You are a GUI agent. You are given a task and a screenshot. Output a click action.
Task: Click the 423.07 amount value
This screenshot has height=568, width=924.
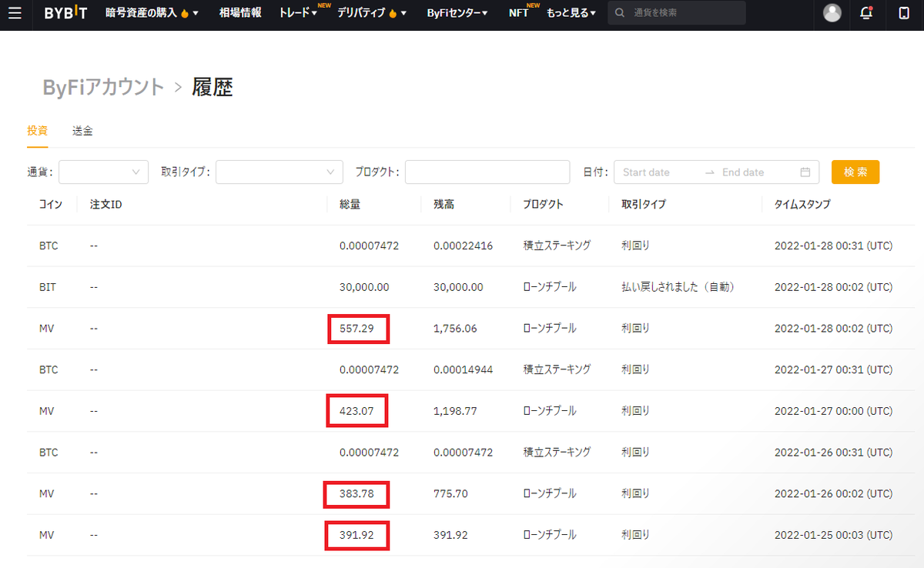[x=357, y=411]
